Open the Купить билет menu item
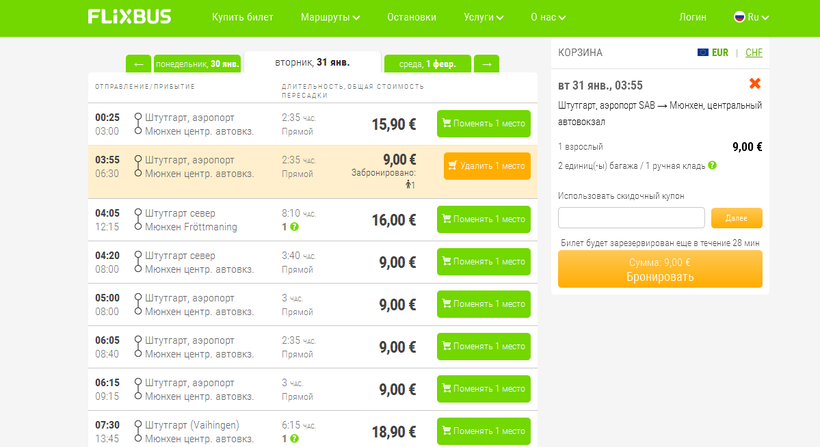The width and height of the screenshot is (820, 447). click(x=242, y=17)
